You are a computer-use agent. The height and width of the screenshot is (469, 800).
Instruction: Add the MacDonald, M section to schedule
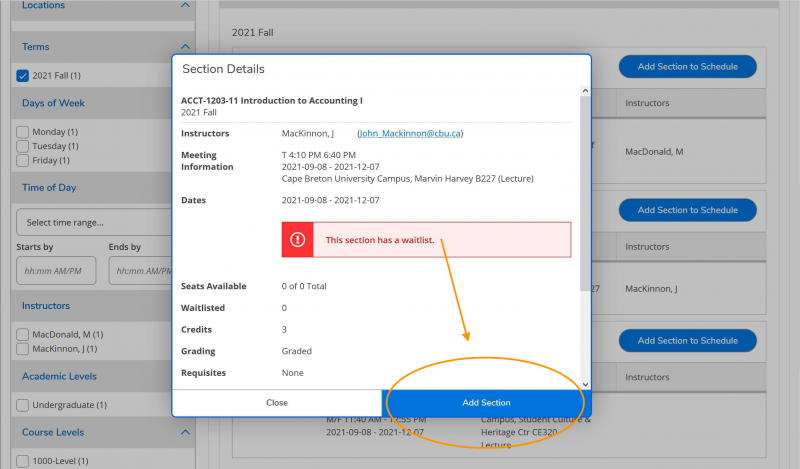(688, 66)
